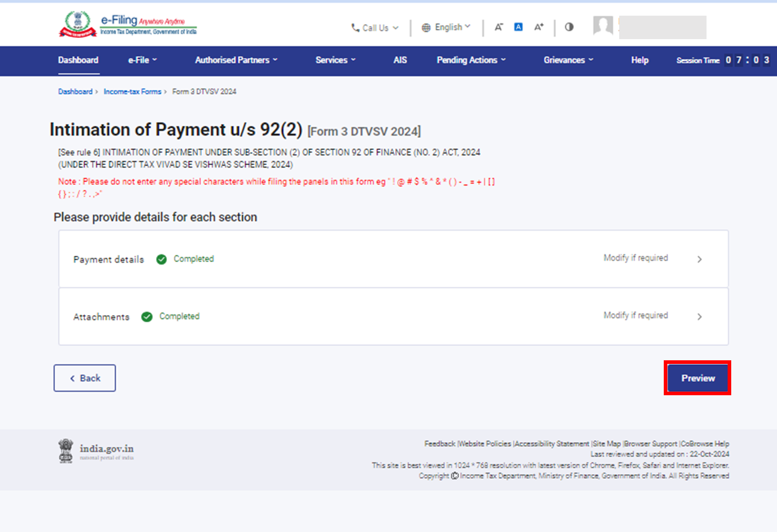This screenshot has width=777, height=532.
Task: Open the e-File dropdown menu
Action: (142, 60)
